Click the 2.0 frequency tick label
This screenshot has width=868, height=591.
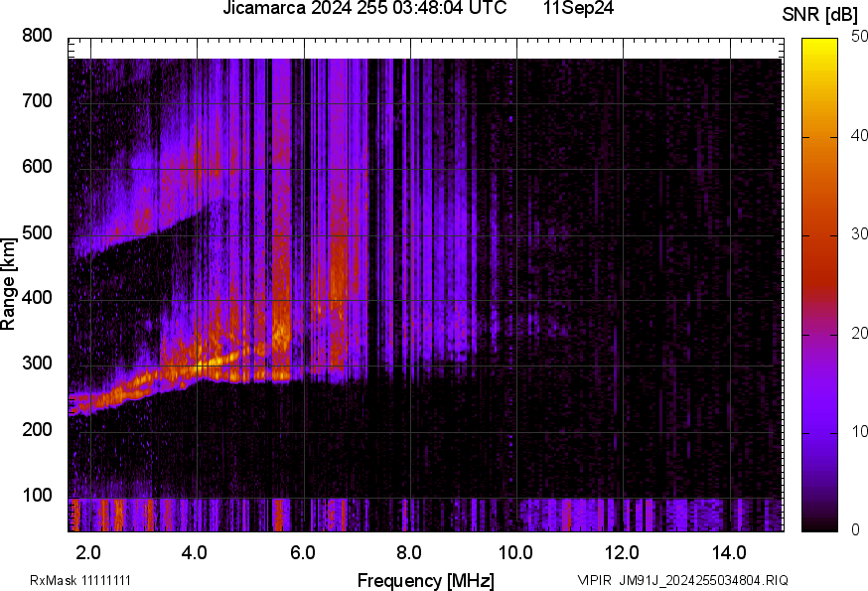pos(89,552)
